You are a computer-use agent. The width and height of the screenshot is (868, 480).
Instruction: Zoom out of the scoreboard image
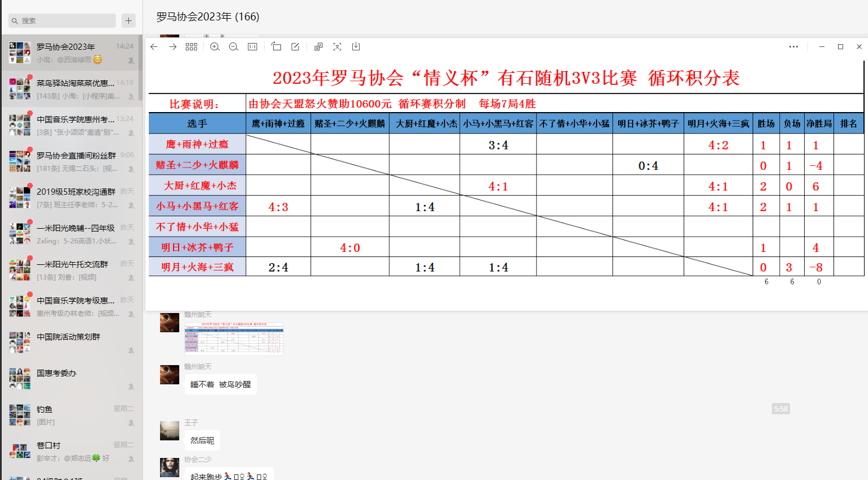click(234, 46)
